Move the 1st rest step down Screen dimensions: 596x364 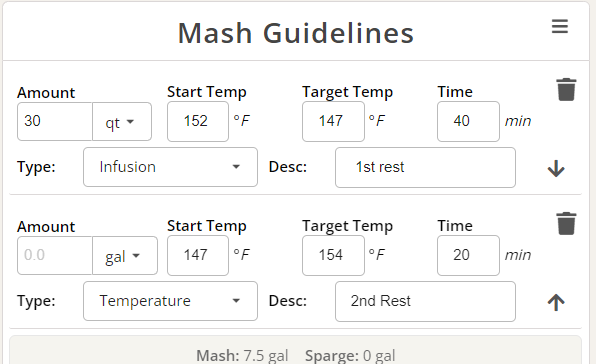pyautogui.click(x=556, y=168)
